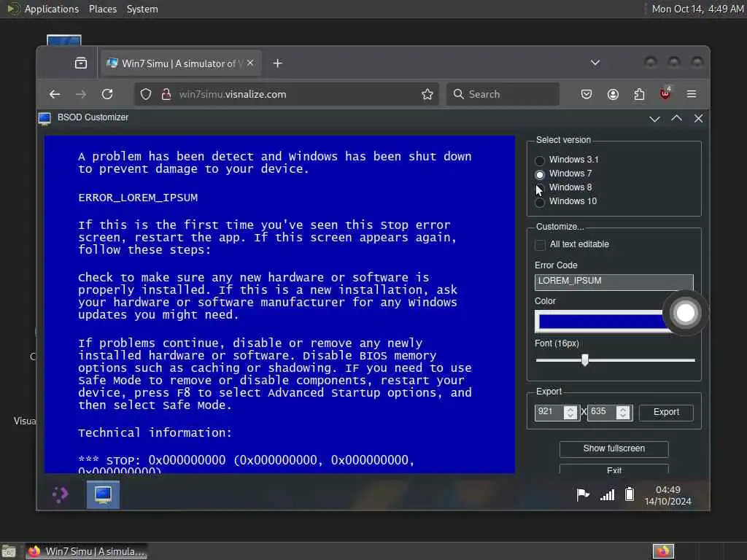Open the Places menu

(x=103, y=9)
